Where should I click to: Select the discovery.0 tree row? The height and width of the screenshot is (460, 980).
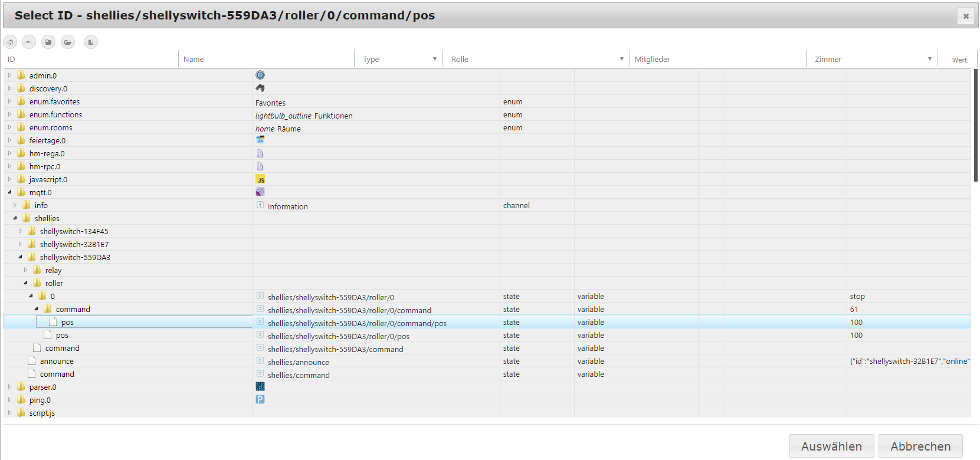pyautogui.click(x=487, y=88)
